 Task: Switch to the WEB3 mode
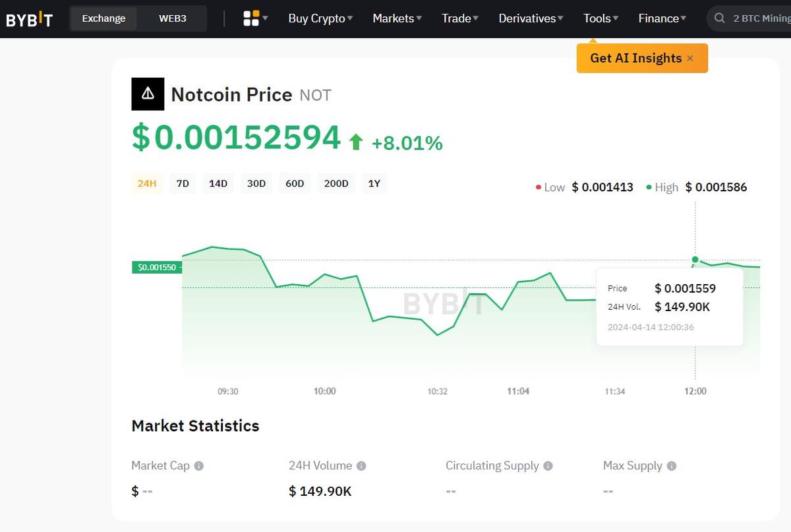[x=173, y=18]
